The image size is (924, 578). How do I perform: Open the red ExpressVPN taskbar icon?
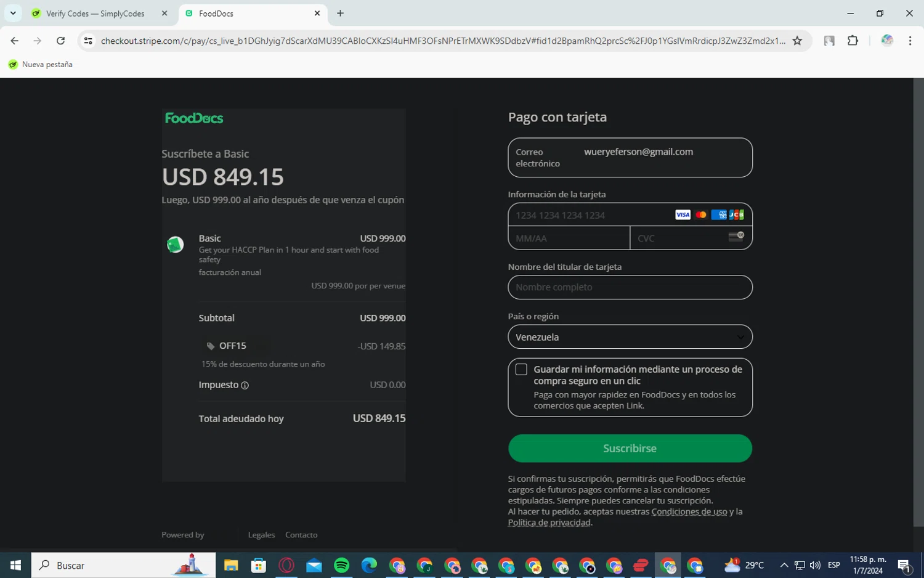click(x=641, y=565)
